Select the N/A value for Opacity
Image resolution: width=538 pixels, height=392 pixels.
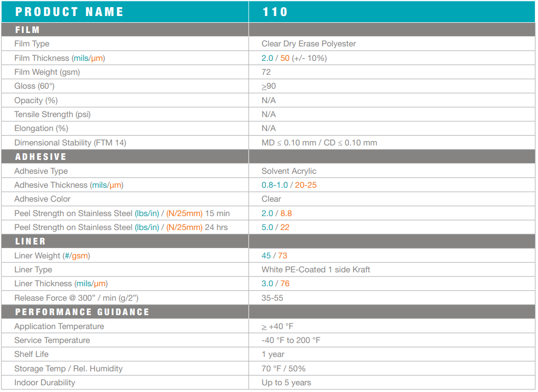click(x=268, y=101)
